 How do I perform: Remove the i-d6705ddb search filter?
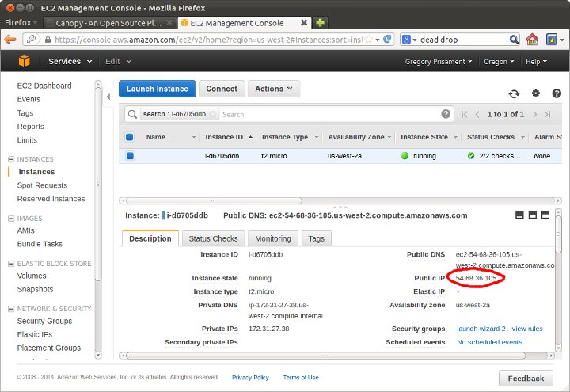coord(213,114)
